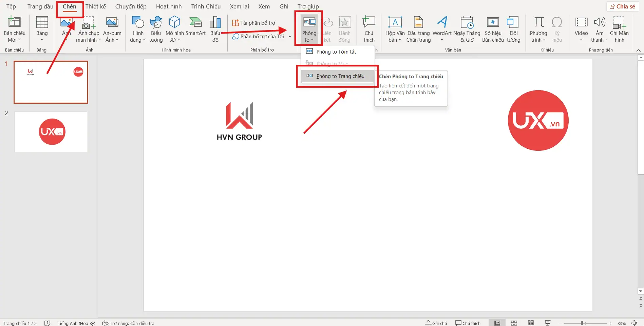This screenshot has width=644, height=326.
Task: Start a Ghi Màn hình screen recording
Action: (x=620, y=29)
